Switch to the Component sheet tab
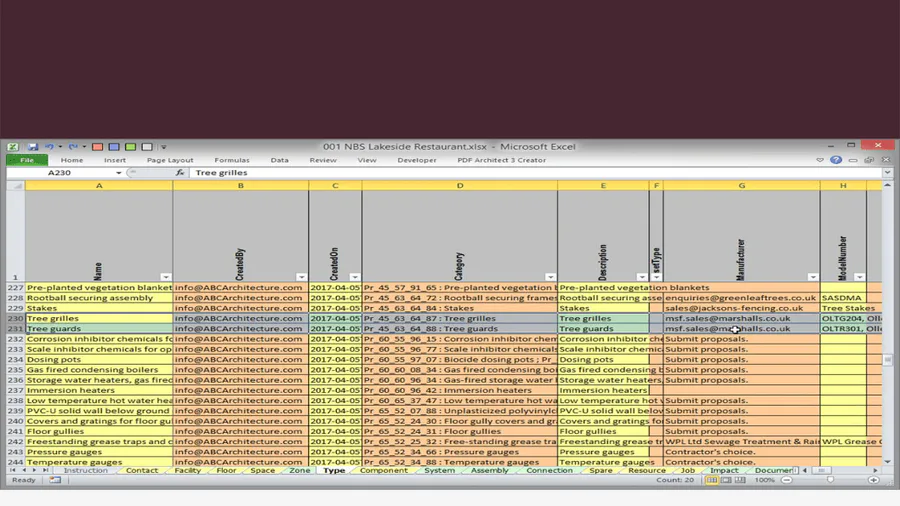Image resolution: width=900 pixels, height=506 pixels. (383, 470)
